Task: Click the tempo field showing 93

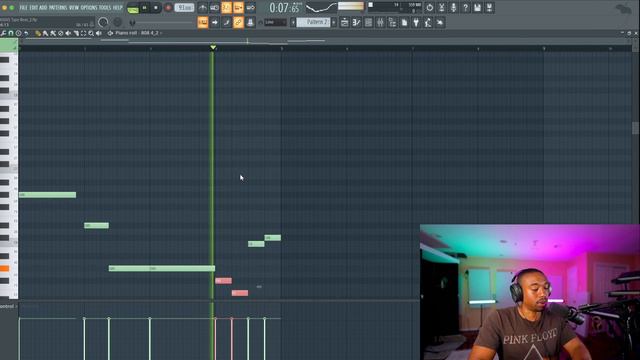Action: (184, 8)
